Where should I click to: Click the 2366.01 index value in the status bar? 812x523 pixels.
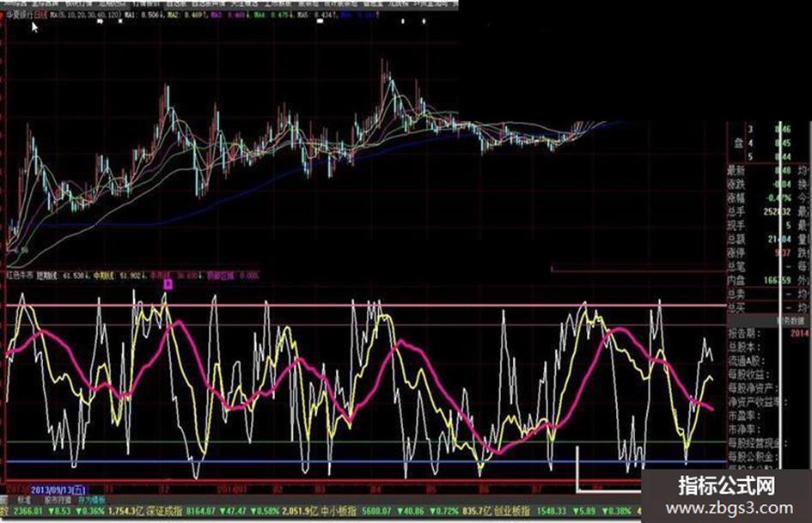[27, 511]
